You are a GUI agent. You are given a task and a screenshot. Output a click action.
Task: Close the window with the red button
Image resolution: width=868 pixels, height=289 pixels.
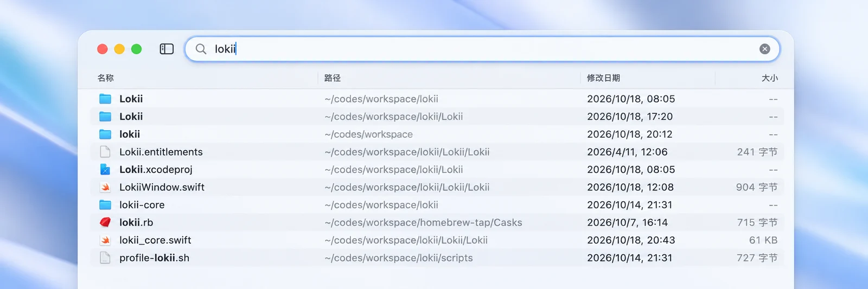(102, 49)
